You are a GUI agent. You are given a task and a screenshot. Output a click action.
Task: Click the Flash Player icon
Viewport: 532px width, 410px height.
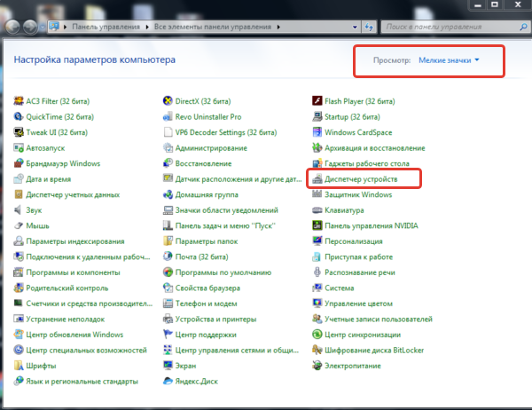point(317,101)
